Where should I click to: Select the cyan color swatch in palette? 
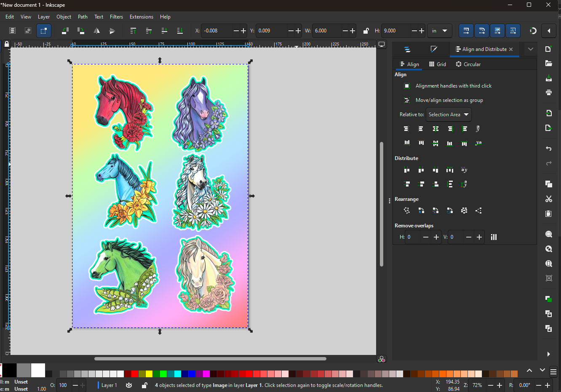pos(178,374)
